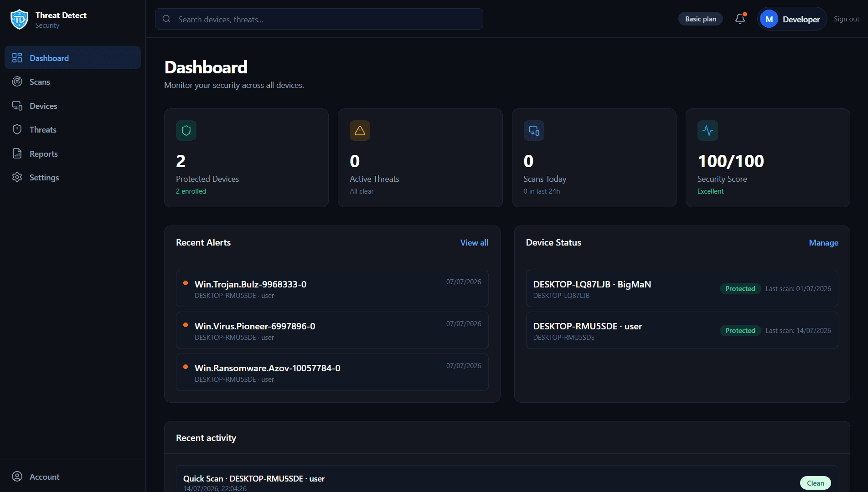Click the Dashboard grid icon in sidebar
Viewport: 868px width, 492px height.
click(17, 58)
